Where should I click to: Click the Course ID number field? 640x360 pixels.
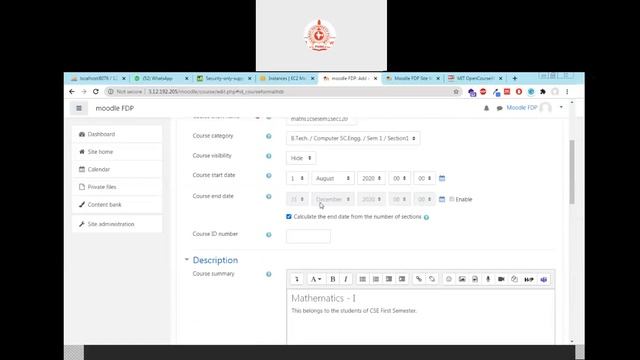coord(308,236)
